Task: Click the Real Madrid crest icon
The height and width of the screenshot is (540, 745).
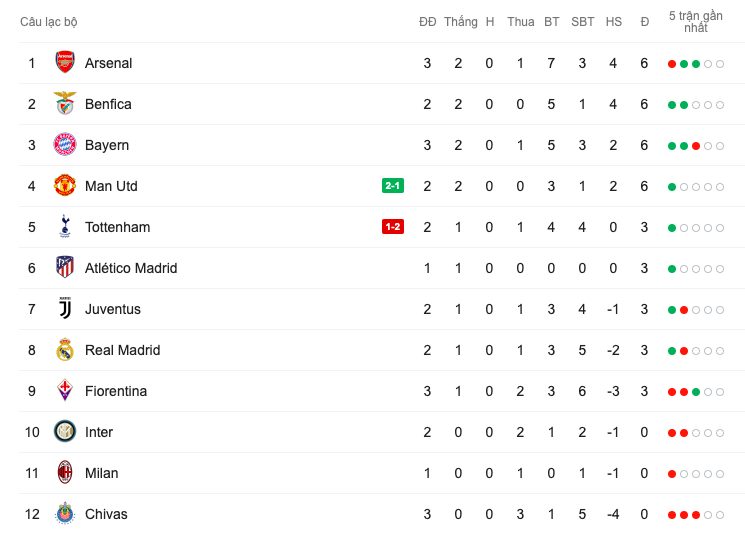Action: [x=65, y=350]
